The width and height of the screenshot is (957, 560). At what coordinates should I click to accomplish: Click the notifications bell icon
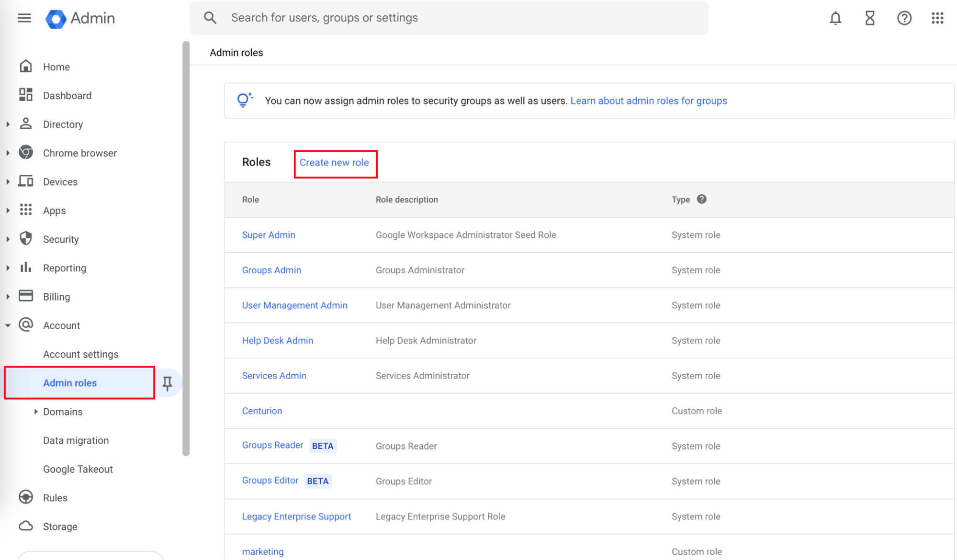[x=835, y=18]
